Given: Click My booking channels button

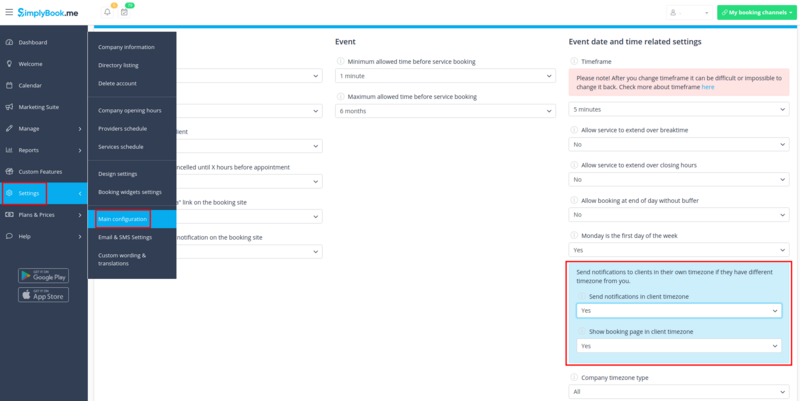Looking at the screenshot, I should click(x=757, y=12).
